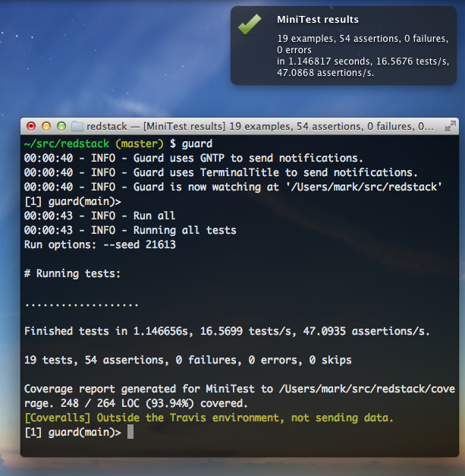Click the 'Run options: --seed 21613' line
The height and width of the screenshot is (476, 465).
point(99,244)
